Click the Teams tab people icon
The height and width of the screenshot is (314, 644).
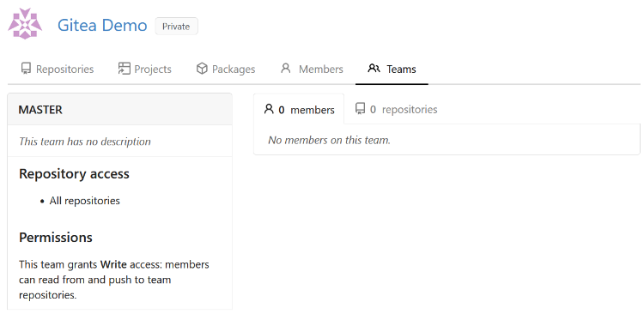(374, 68)
